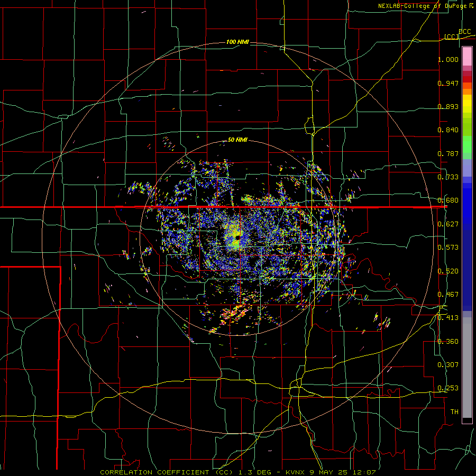Click the 0.893 color scale value
Image resolution: width=476 pixels, height=476 pixels.
coord(448,106)
